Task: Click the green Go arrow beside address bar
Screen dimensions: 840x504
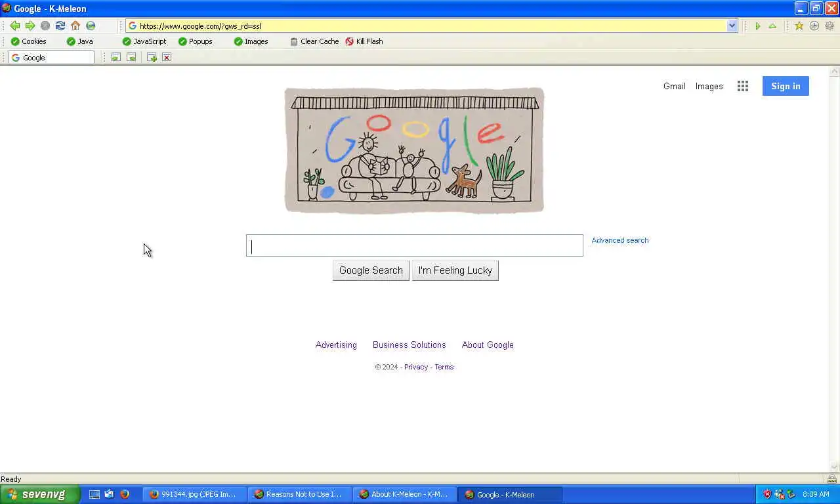Action: click(x=758, y=26)
